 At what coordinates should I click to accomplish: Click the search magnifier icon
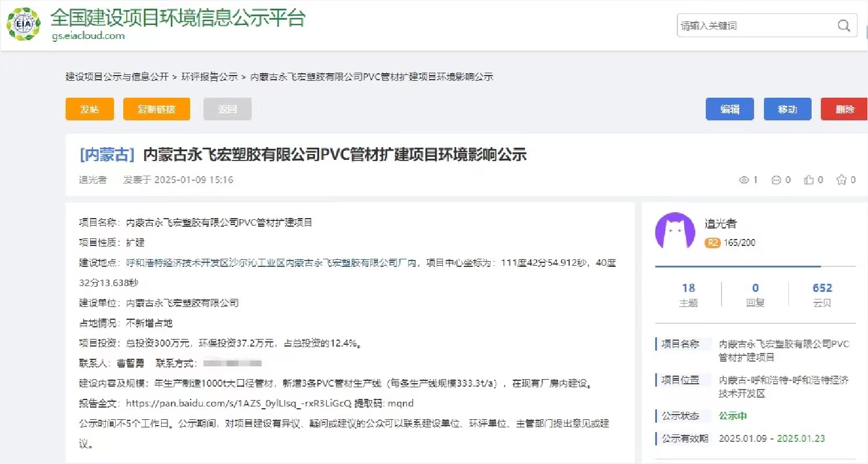click(844, 26)
